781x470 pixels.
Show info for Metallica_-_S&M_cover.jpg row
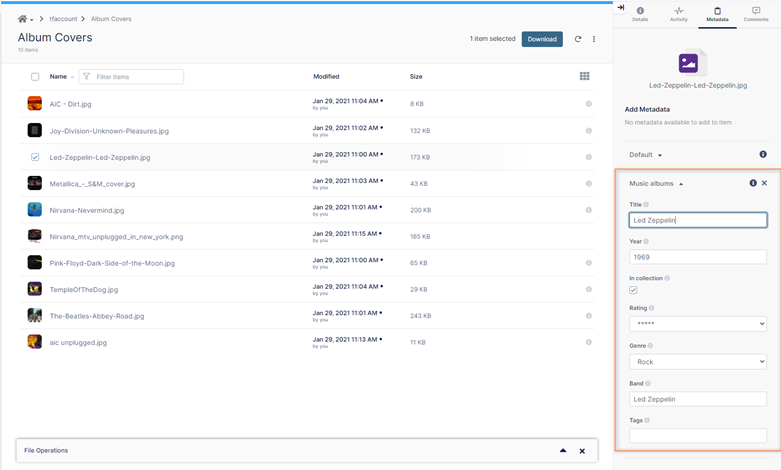[589, 184]
